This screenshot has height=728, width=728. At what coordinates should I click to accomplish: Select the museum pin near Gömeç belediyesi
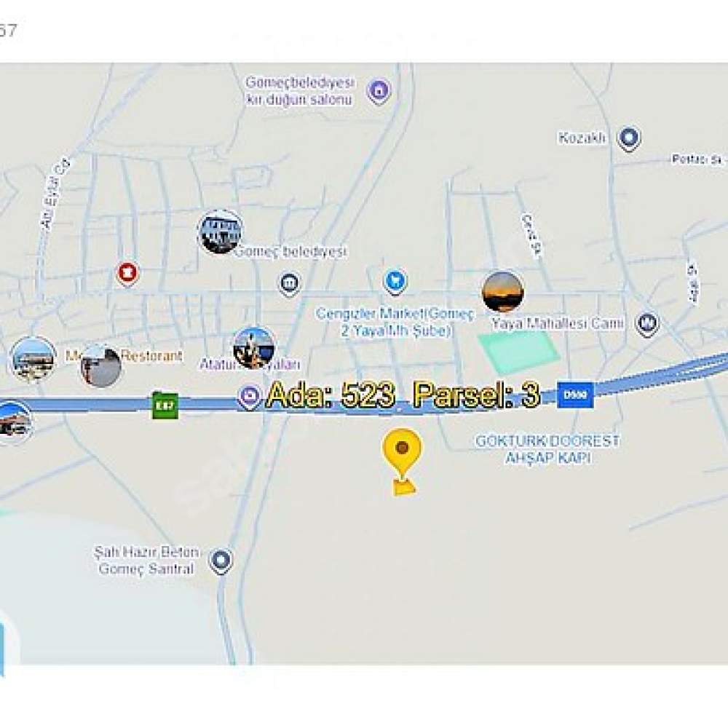click(289, 284)
